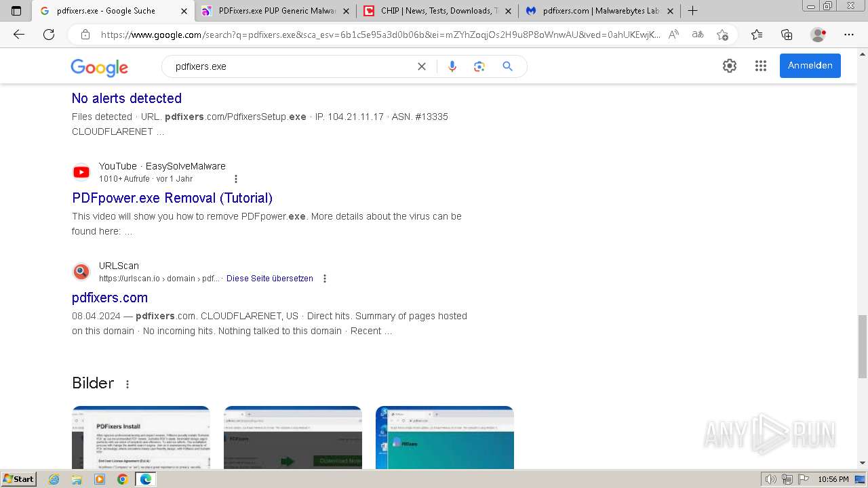Open Read aloud icon in address bar
Image resolution: width=868 pixels, height=488 pixels.
(673, 35)
